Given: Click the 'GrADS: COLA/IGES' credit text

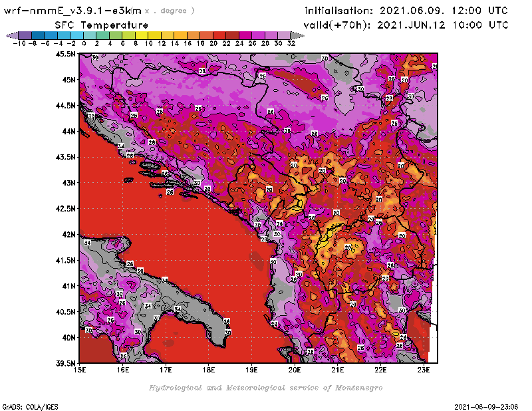Looking at the screenshot, I should [30, 407].
